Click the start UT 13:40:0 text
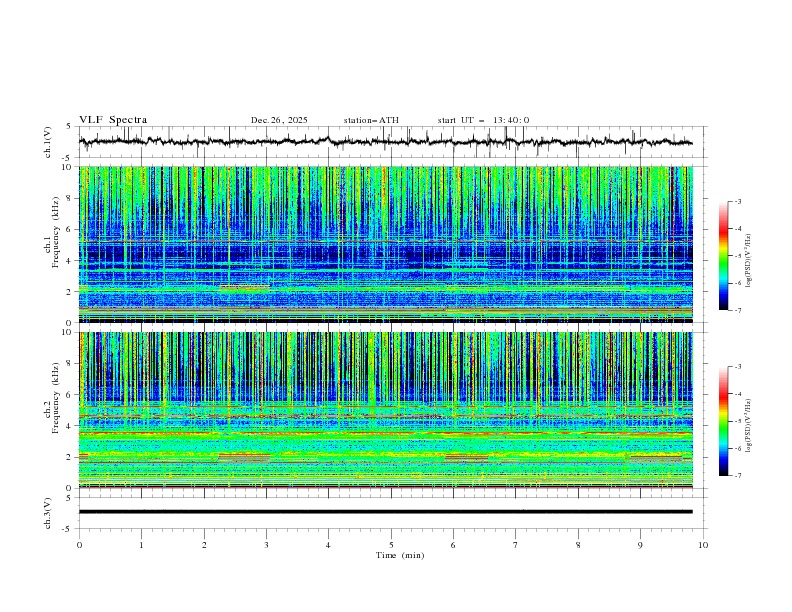The width and height of the screenshot is (792, 612). [x=483, y=120]
